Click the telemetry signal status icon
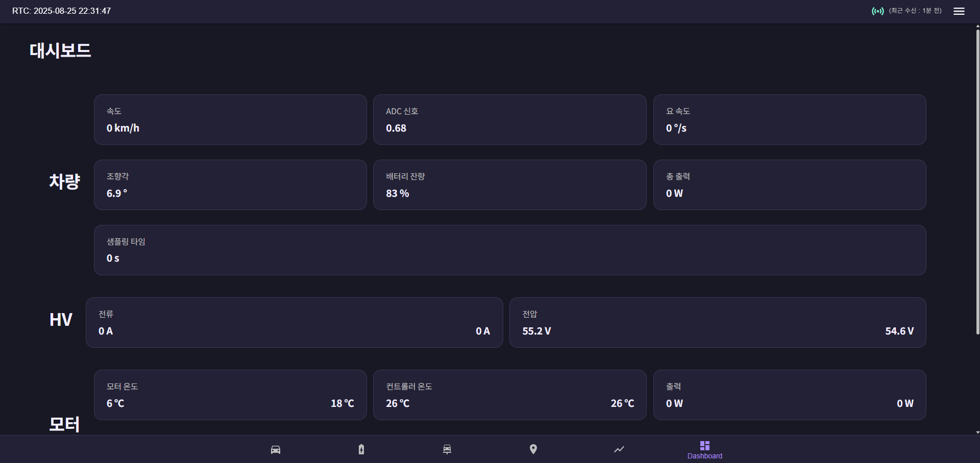Screen dimensions: 980x463 click(877, 11)
